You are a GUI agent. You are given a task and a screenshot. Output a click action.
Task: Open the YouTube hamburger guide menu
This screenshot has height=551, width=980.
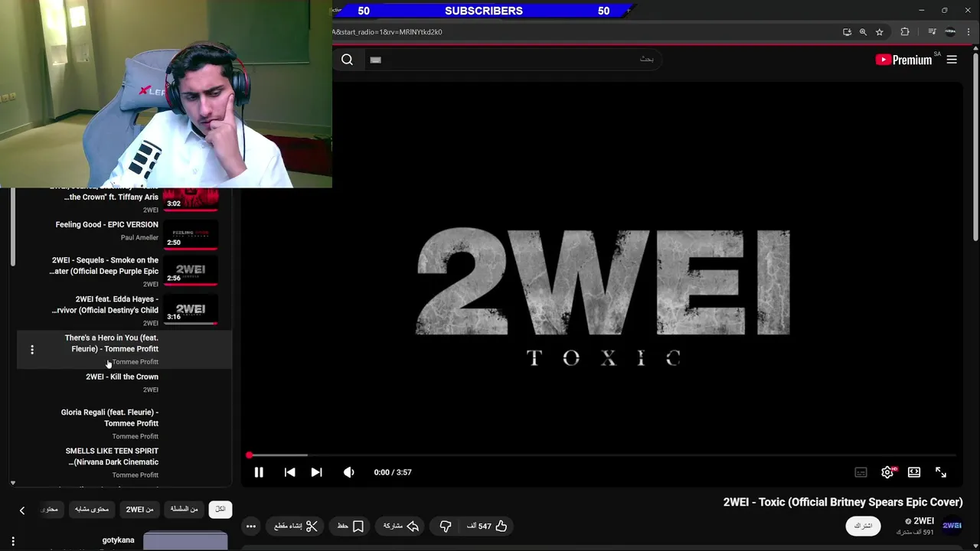(952, 60)
